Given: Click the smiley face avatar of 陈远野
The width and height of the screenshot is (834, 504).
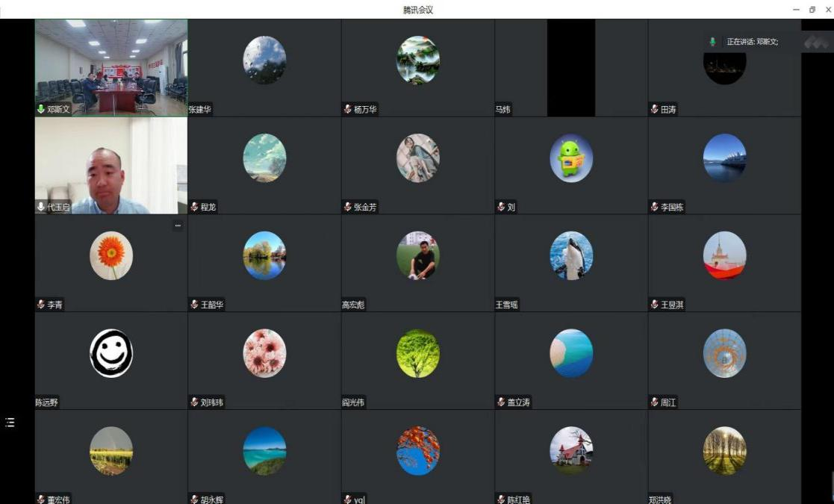Looking at the screenshot, I should point(111,353).
